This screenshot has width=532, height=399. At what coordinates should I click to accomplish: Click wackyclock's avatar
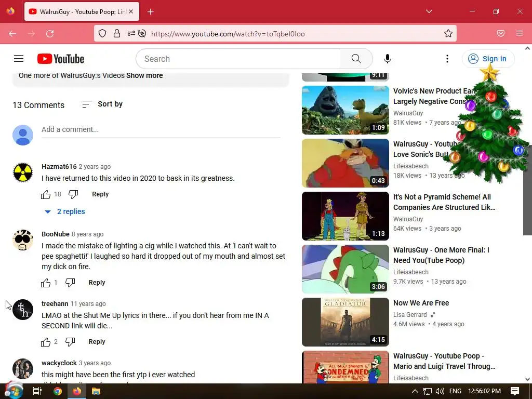[23, 369]
